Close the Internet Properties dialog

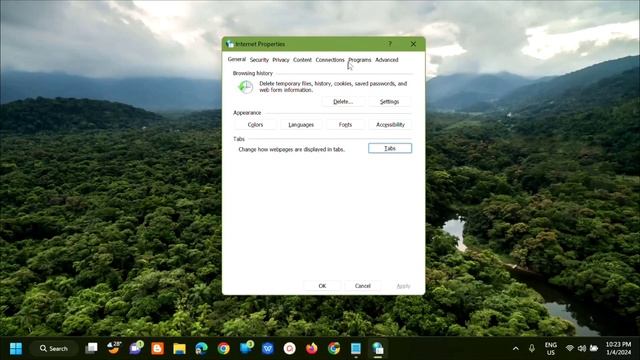click(x=413, y=44)
